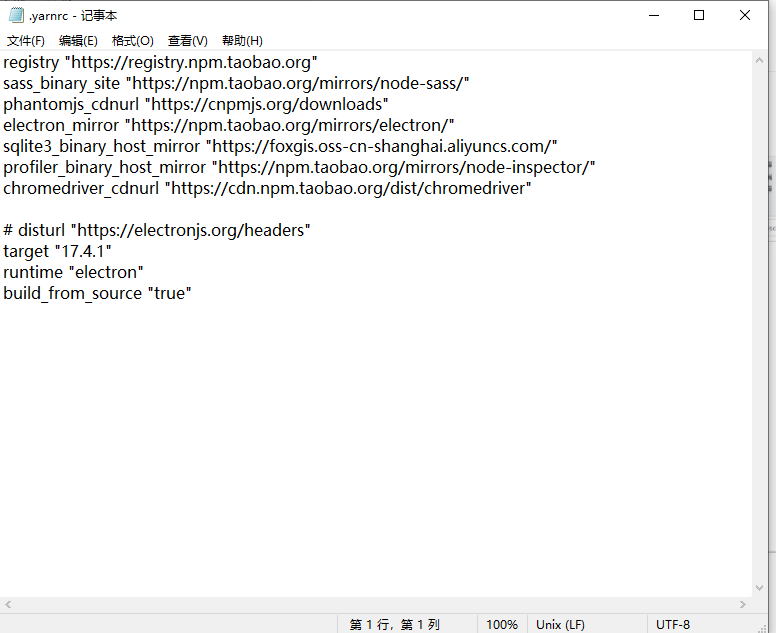Open the 格式(O) menu
776x633 pixels.
[133, 41]
